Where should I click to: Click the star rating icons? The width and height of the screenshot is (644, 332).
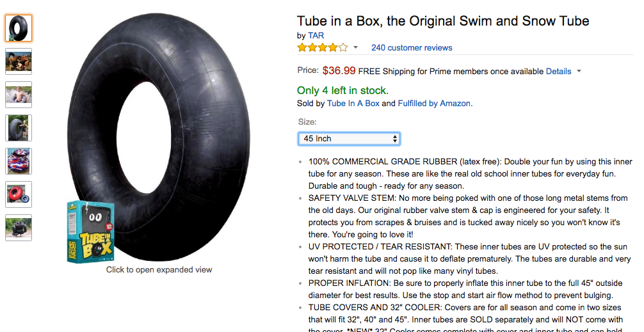pyautogui.click(x=323, y=47)
